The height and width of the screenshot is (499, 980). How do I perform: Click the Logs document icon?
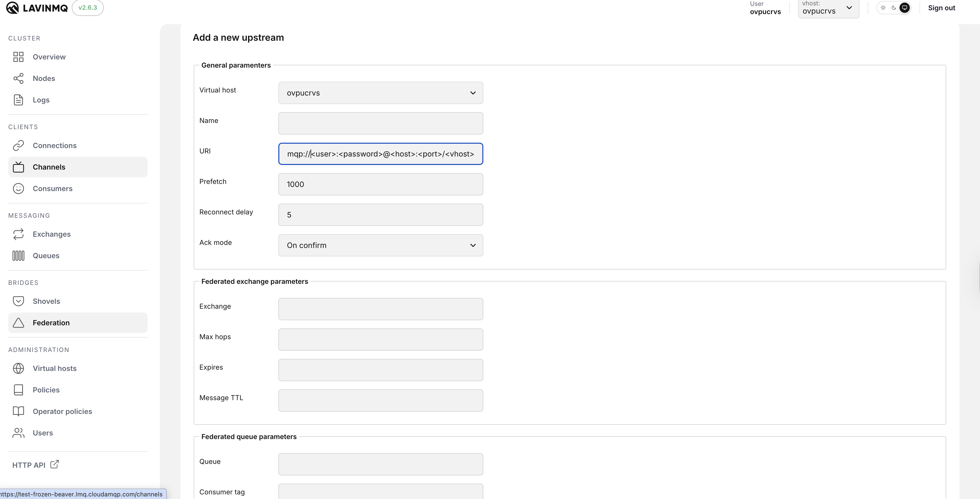click(x=18, y=100)
